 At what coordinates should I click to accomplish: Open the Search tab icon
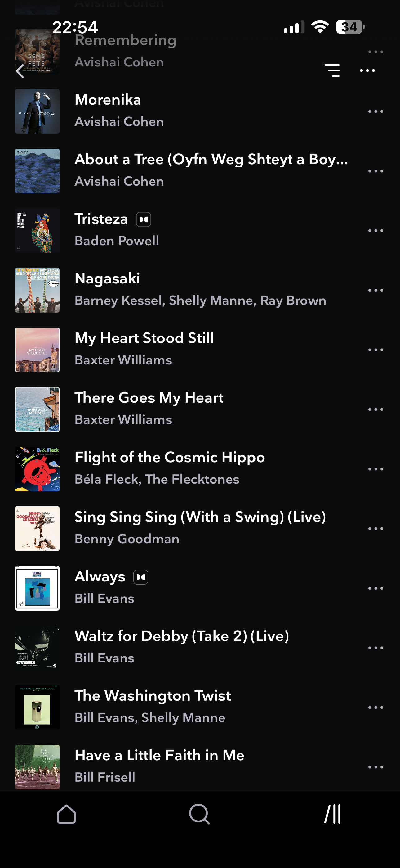point(200,814)
